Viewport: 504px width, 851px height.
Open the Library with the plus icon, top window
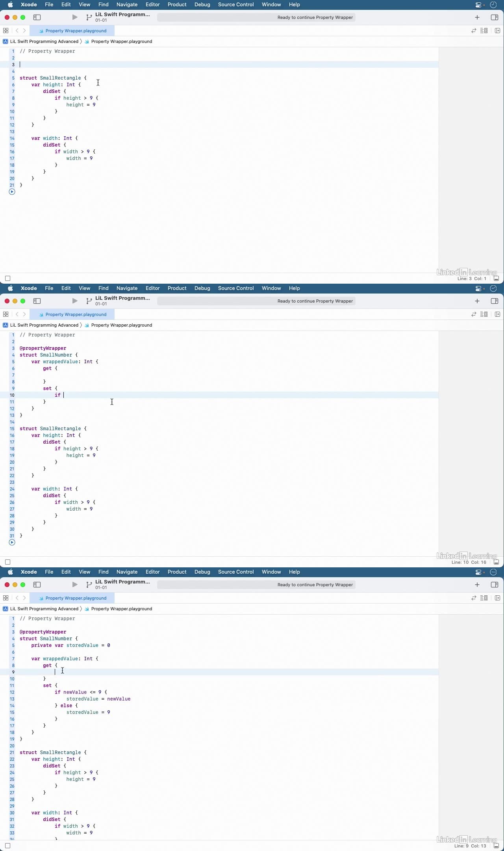click(477, 17)
